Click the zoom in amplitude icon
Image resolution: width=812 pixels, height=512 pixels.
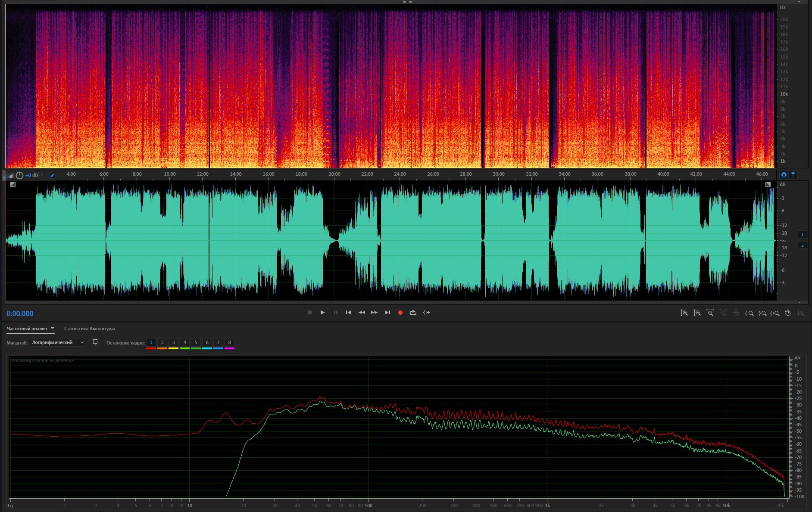pos(684,313)
